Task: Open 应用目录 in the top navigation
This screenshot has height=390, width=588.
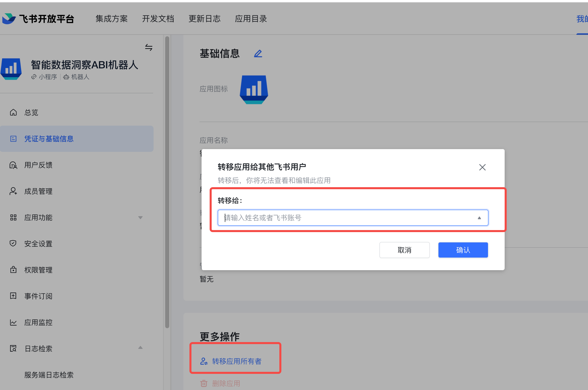Action: [251, 19]
